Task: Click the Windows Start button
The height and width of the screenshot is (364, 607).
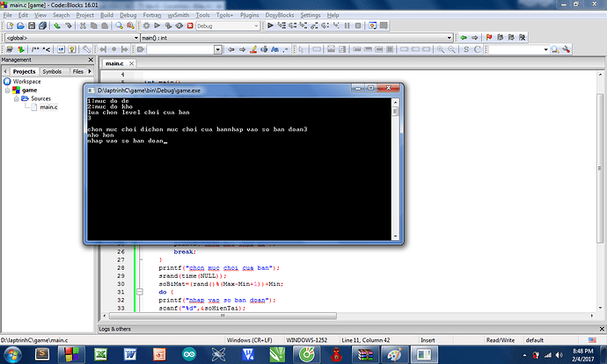Action: point(14,353)
